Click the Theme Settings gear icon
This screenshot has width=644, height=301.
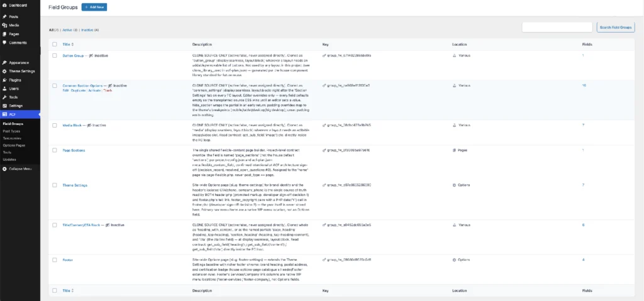pos(4,72)
